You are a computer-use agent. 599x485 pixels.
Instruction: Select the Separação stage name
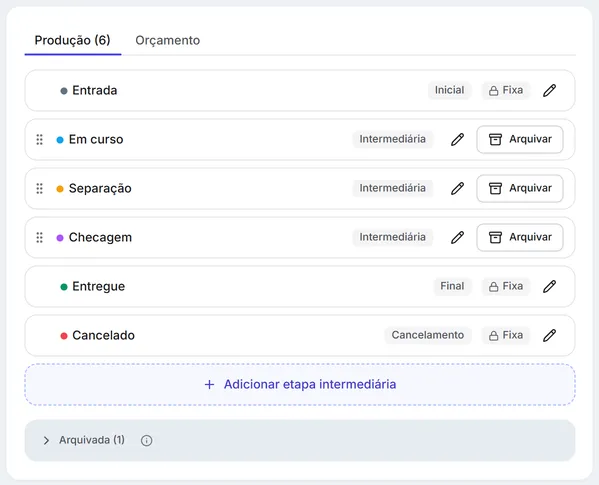pyautogui.click(x=100, y=188)
